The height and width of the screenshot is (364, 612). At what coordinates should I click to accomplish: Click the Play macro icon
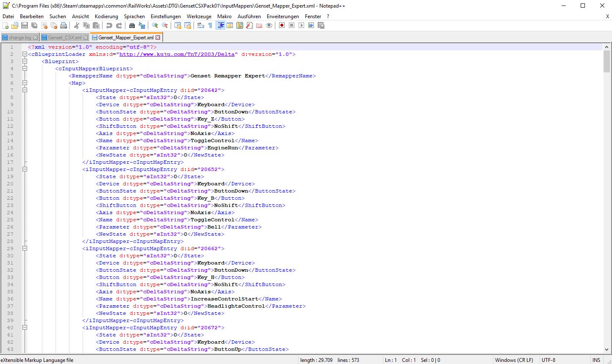301,26
